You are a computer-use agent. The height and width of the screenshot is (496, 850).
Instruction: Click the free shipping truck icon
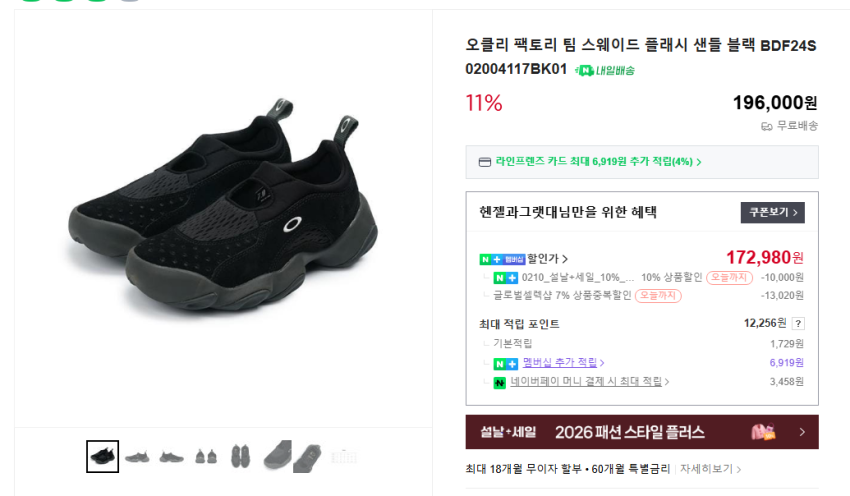(x=767, y=126)
